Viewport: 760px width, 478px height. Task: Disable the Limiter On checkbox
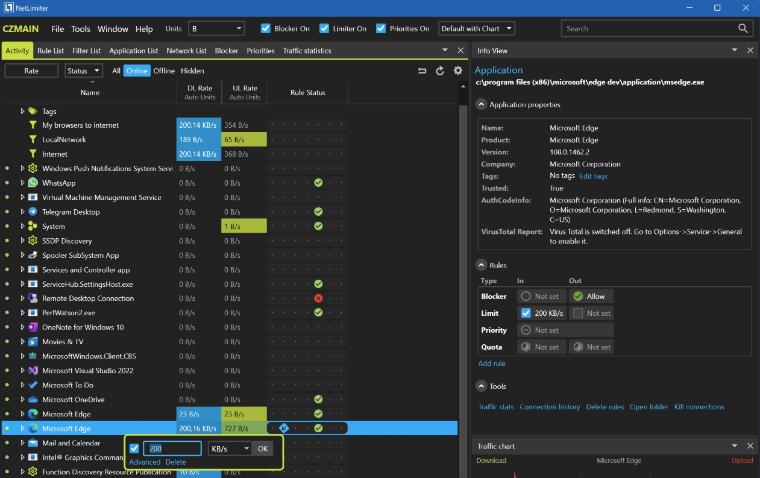[x=323, y=29]
